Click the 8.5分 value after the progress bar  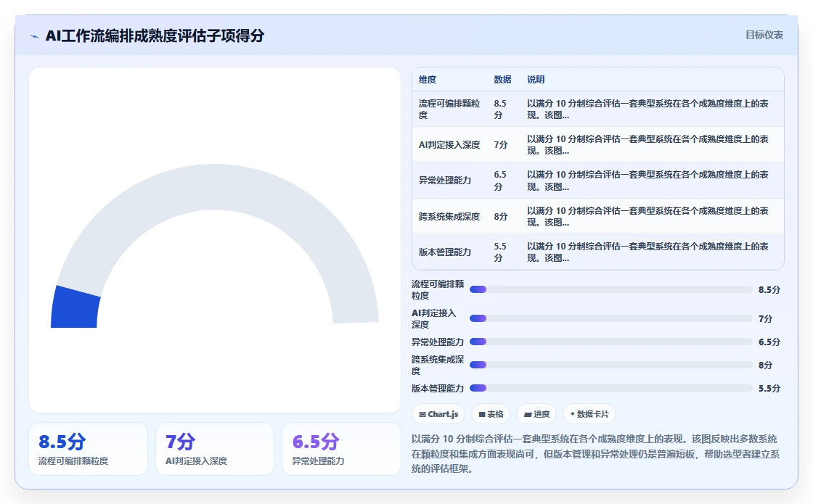click(x=769, y=289)
